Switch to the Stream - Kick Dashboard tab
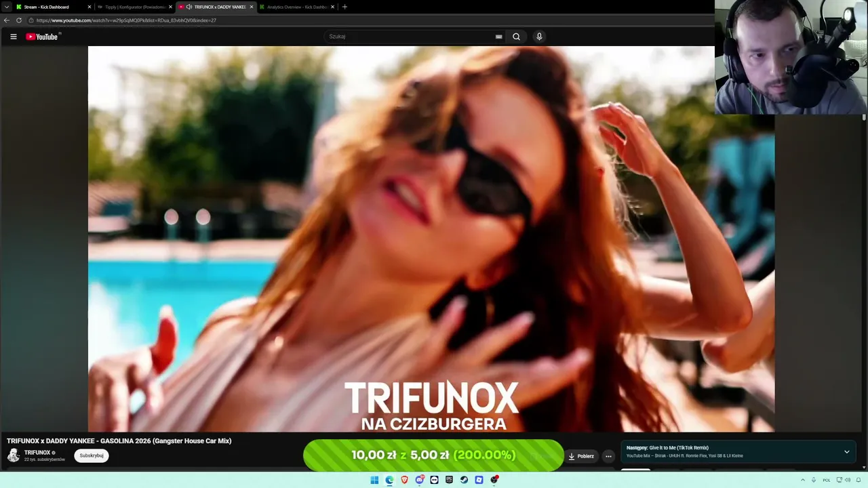 [x=53, y=7]
